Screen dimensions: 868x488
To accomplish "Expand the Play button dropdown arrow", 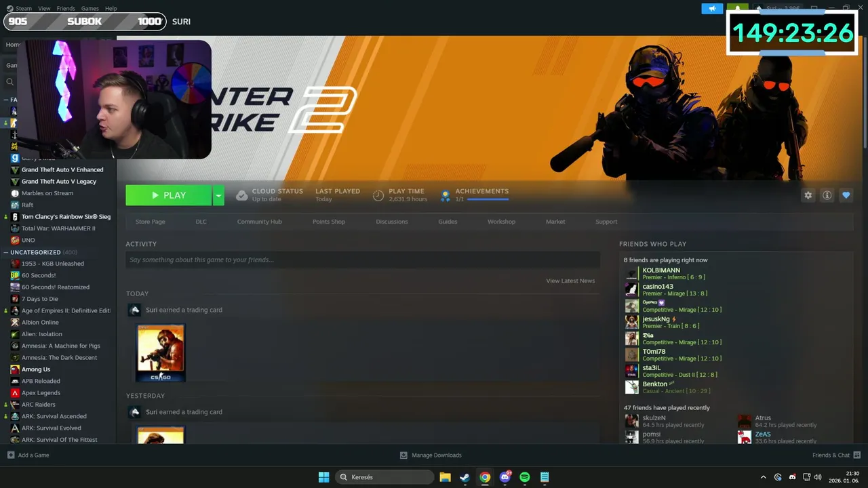I will (218, 195).
